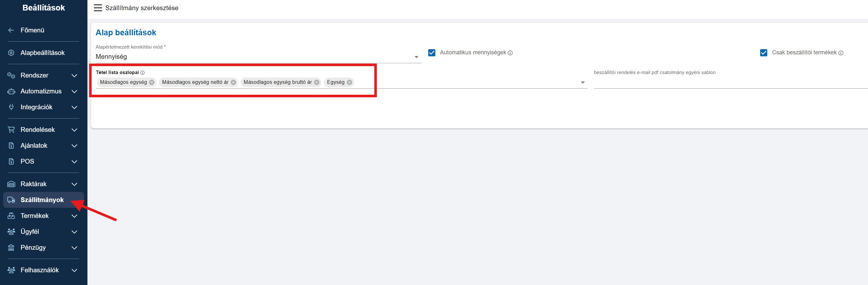The image size is (868, 285).
Task: Click the Pénzügy bank icon
Action: click(x=11, y=248)
